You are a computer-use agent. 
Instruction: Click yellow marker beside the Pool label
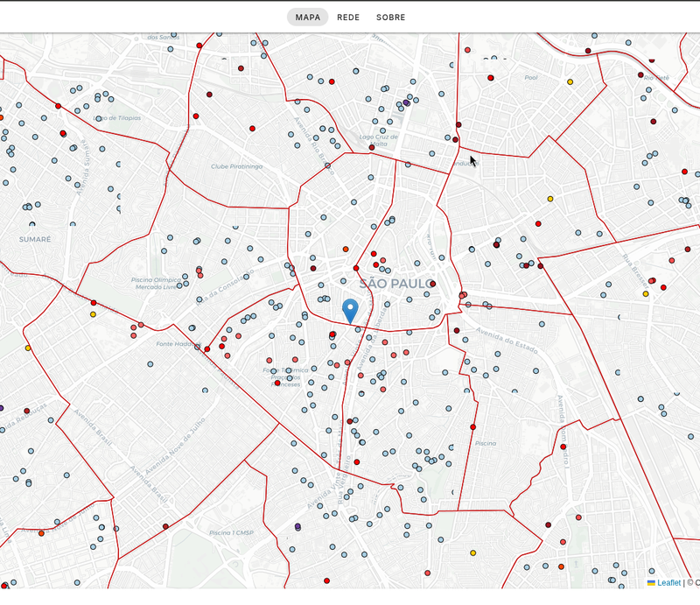tap(570, 81)
